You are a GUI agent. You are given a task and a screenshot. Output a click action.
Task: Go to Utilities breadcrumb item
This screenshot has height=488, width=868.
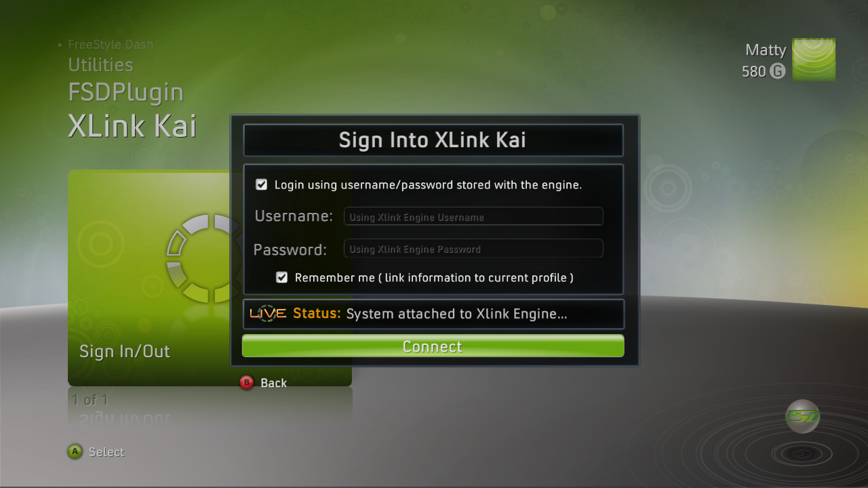click(100, 65)
